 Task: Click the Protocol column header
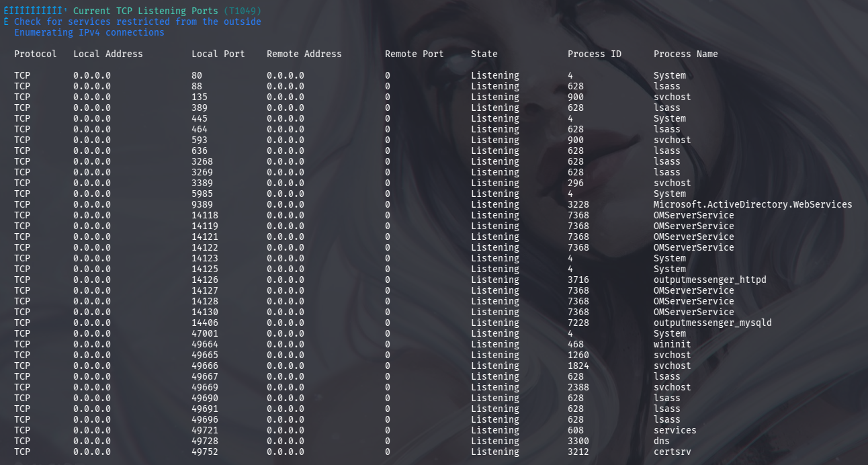point(36,54)
